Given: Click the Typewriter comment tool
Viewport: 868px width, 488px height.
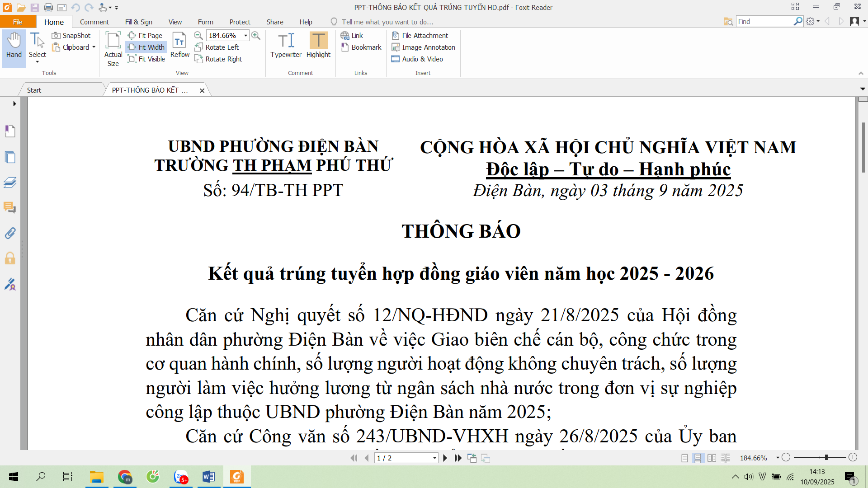Looking at the screenshot, I should click(286, 46).
